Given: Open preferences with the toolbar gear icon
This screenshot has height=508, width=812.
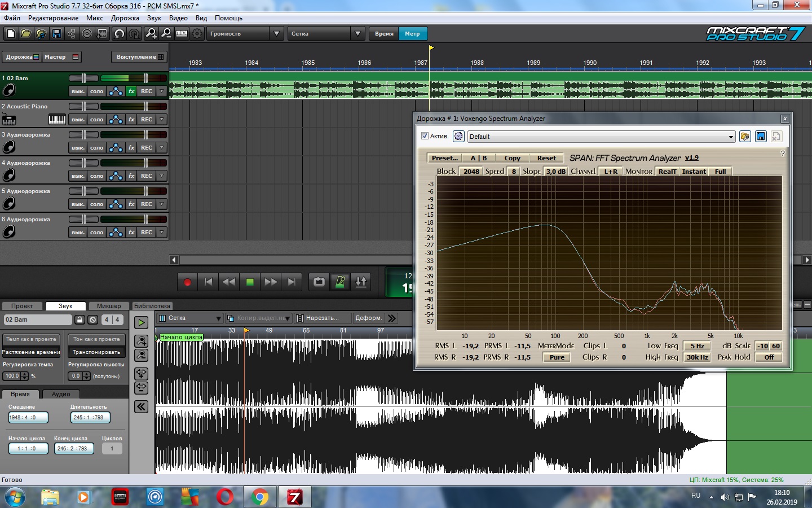Looking at the screenshot, I should tap(197, 34).
